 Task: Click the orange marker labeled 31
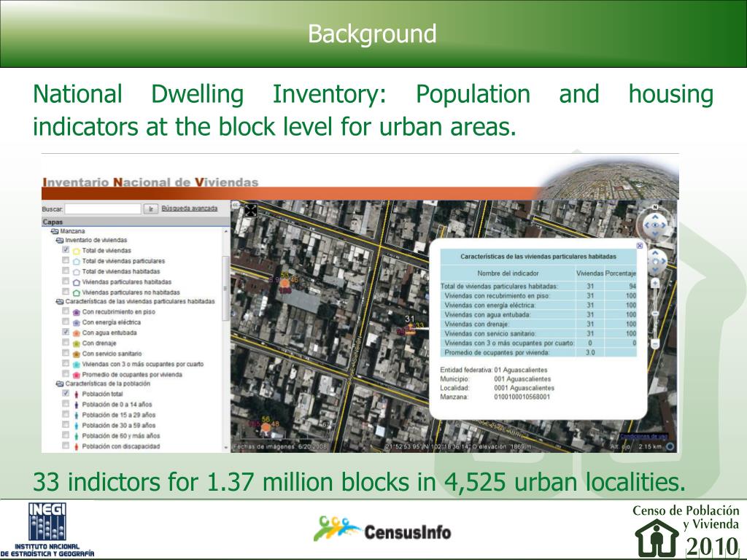point(411,328)
